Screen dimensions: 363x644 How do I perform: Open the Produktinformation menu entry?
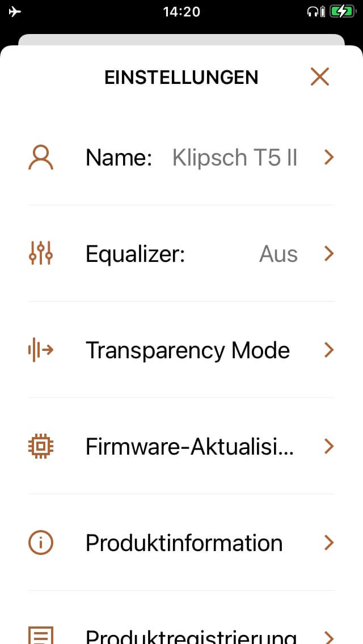pyautogui.click(x=184, y=543)
